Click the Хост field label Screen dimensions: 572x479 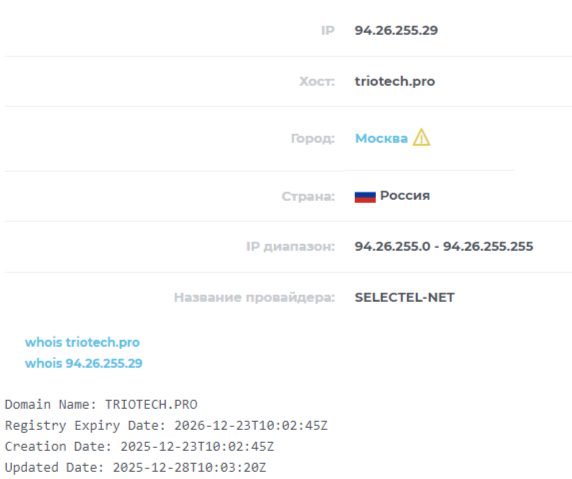point(317,81)
